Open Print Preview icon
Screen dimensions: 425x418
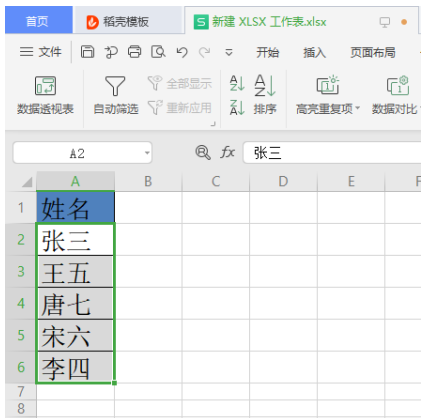point(158,52)
